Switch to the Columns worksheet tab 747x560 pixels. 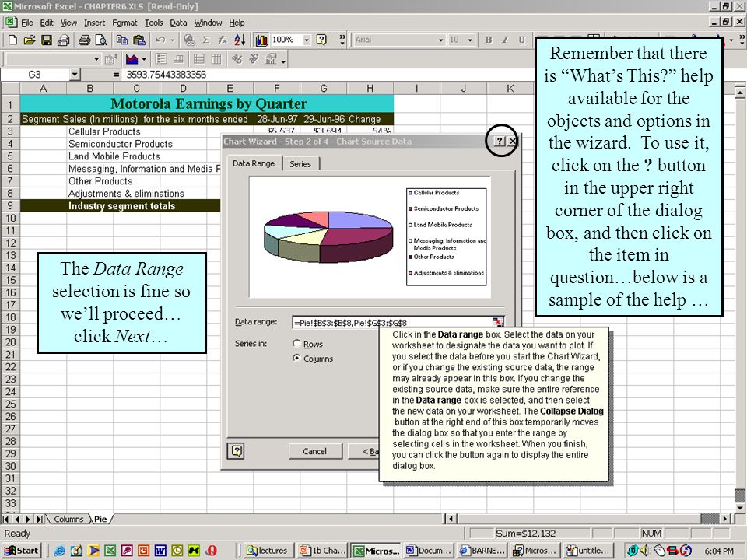click(x=68, y=519)
